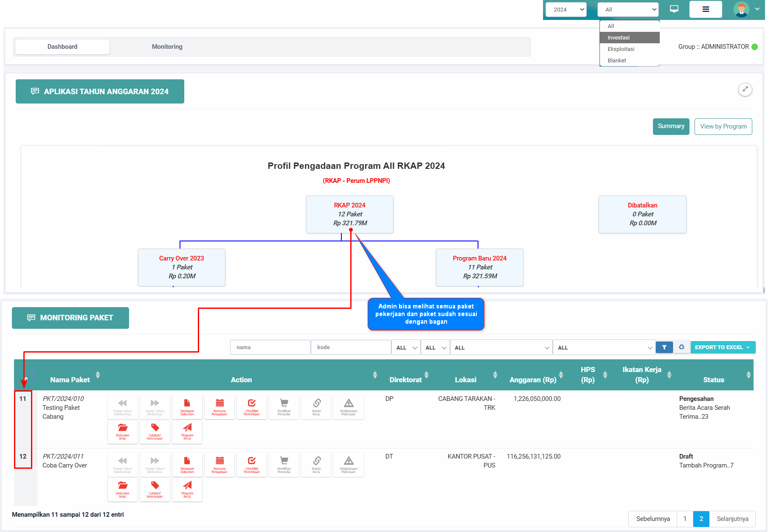Switch to the Monitoring tab

(167, 47)
